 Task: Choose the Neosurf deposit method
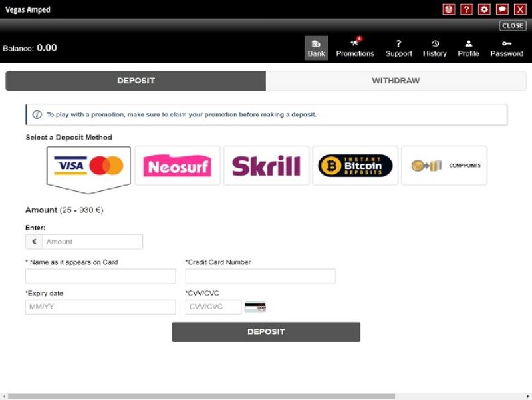[x=178, y=166]
